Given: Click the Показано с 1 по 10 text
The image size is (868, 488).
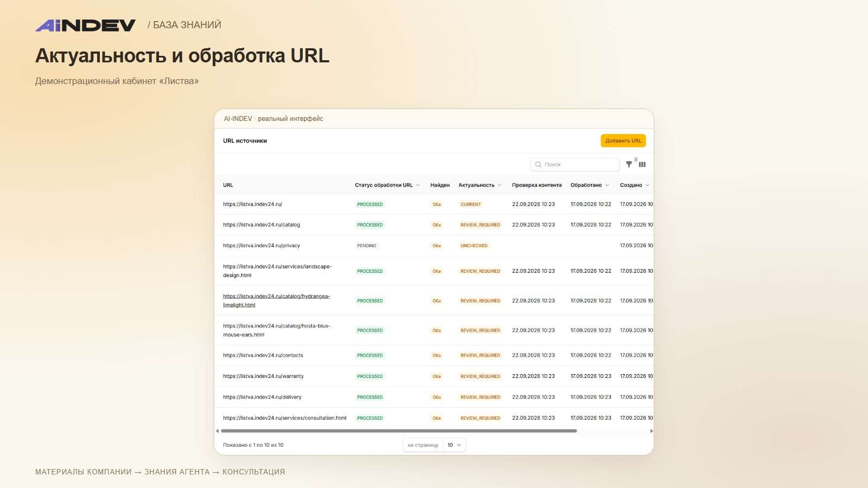Looking at the screenshot, I should tap(253, 445).
